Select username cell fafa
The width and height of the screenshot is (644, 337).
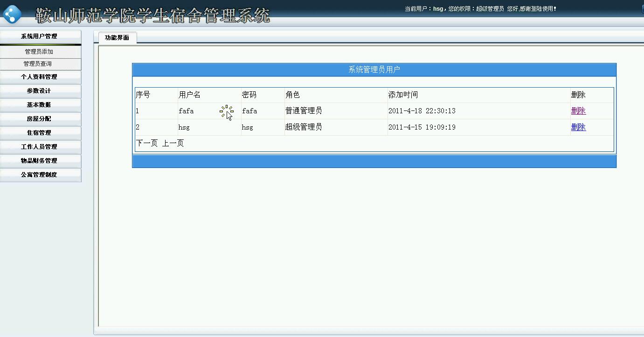[x=186, y=111]
